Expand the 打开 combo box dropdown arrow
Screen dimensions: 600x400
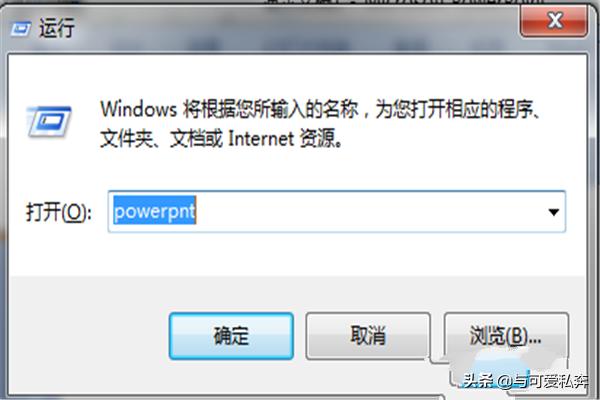(553, 212)
